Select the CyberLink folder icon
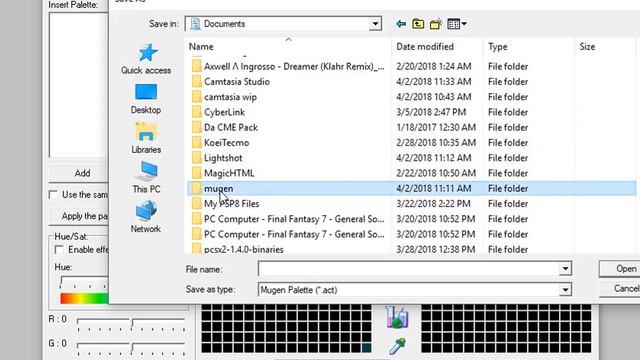 click(197, 112)
